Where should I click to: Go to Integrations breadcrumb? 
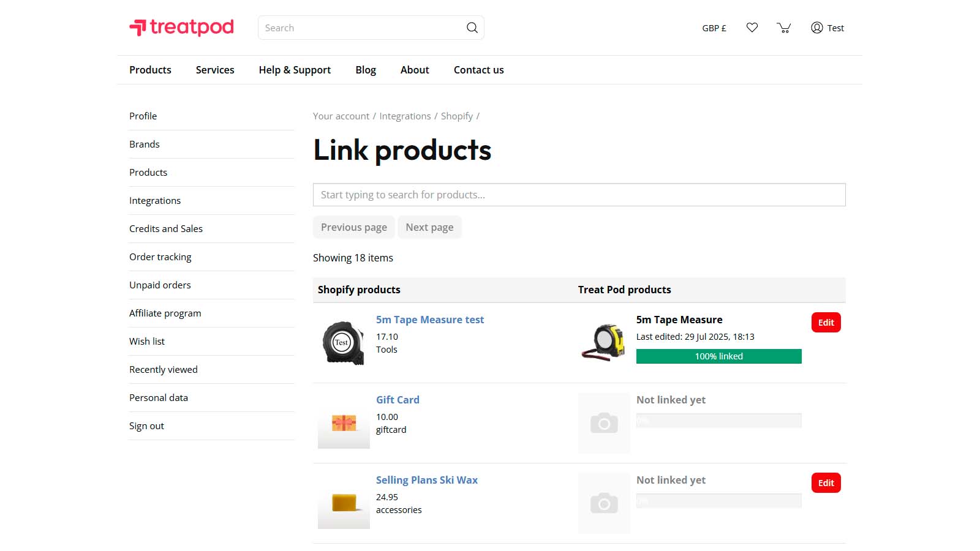pyautogui.click(x=405, y=116)
